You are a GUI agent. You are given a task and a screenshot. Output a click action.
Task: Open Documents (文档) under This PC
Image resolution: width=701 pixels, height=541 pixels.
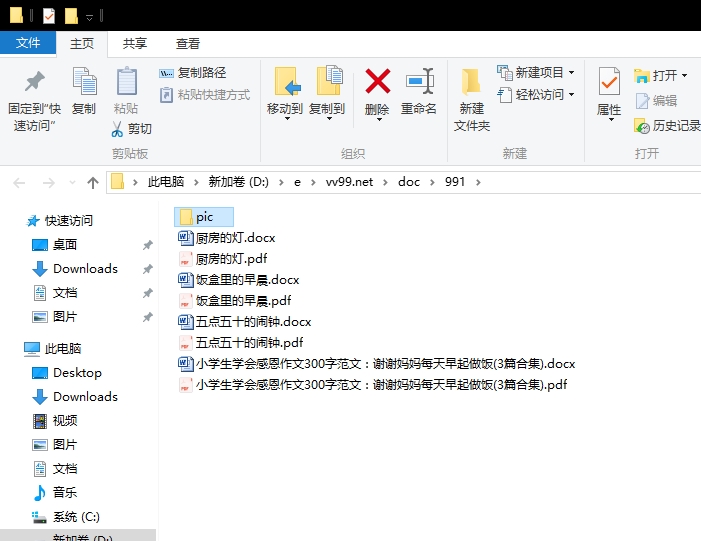tap(55, 469)
